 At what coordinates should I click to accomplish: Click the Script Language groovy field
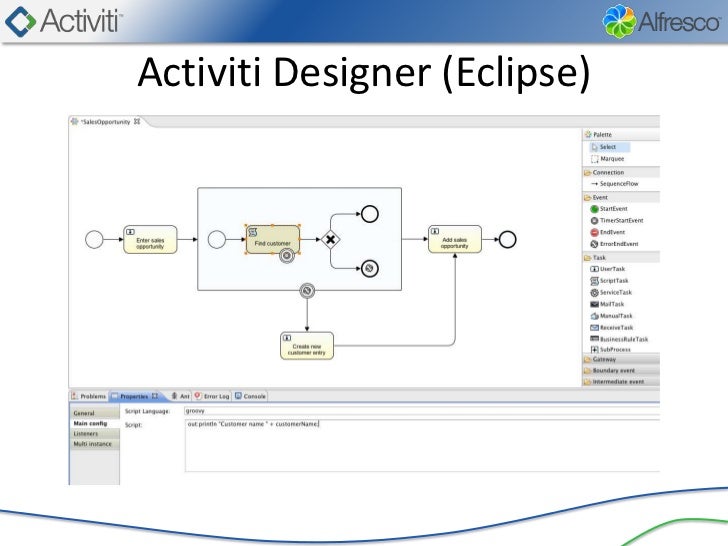pos(422,411)
